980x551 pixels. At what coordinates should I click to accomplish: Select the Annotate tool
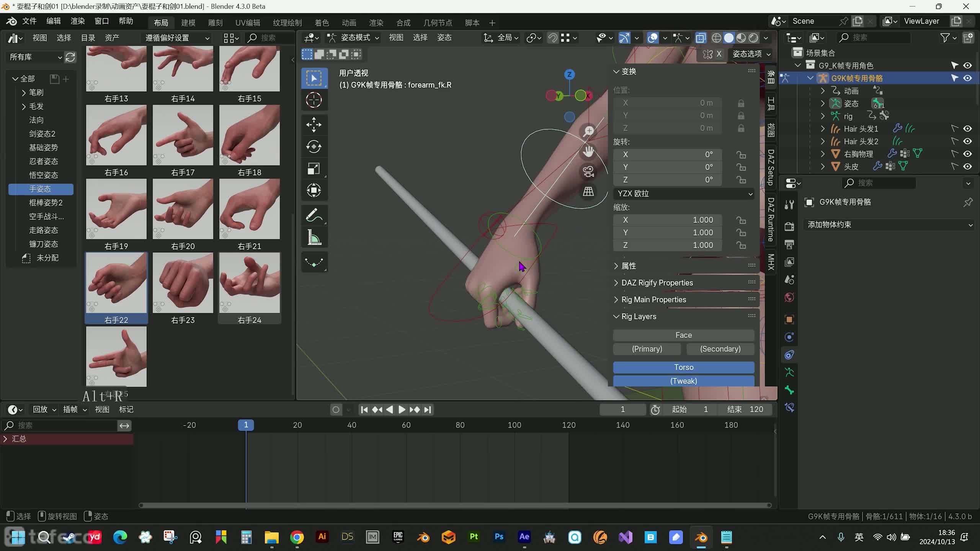[314, 215]
